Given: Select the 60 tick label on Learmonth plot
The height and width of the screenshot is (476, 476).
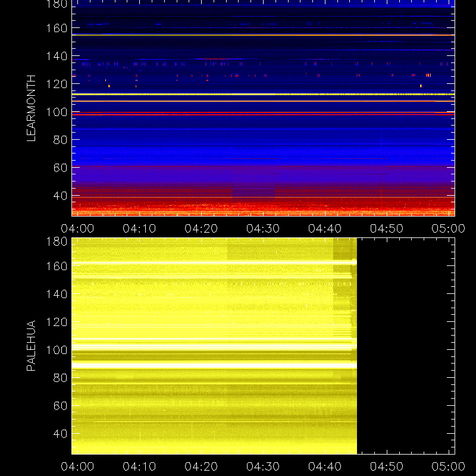Looking at the screenshot, I should click(60, 168).
